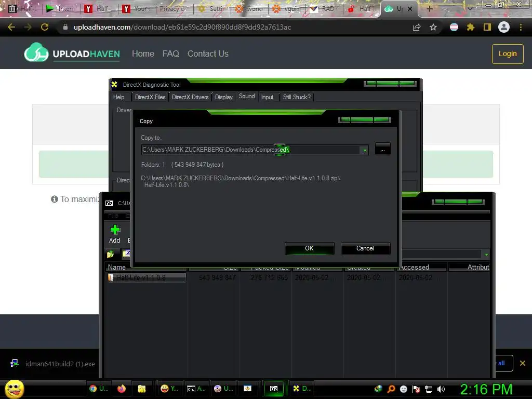Open the Chrome profile avatar
Viewport: 532px width, 399px height.
[503, 27]
